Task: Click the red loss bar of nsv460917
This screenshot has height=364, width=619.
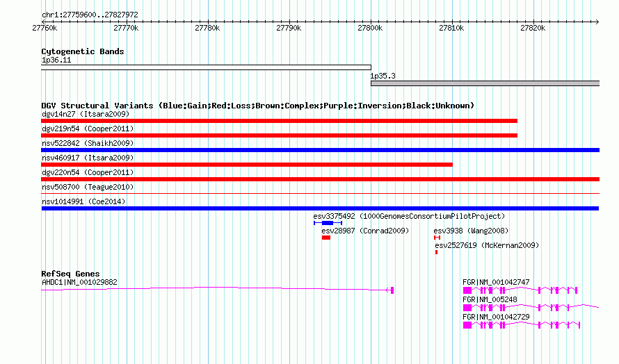Action: [x=247, y=165]
